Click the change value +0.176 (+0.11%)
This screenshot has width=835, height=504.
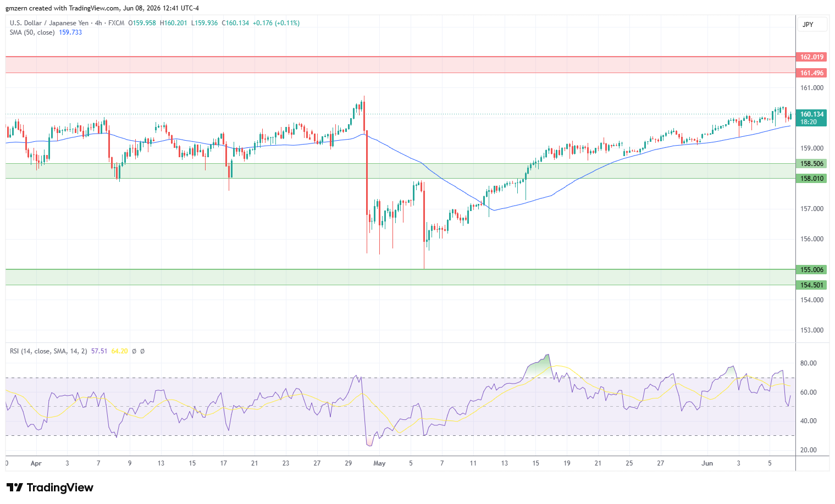click(276, 23)
